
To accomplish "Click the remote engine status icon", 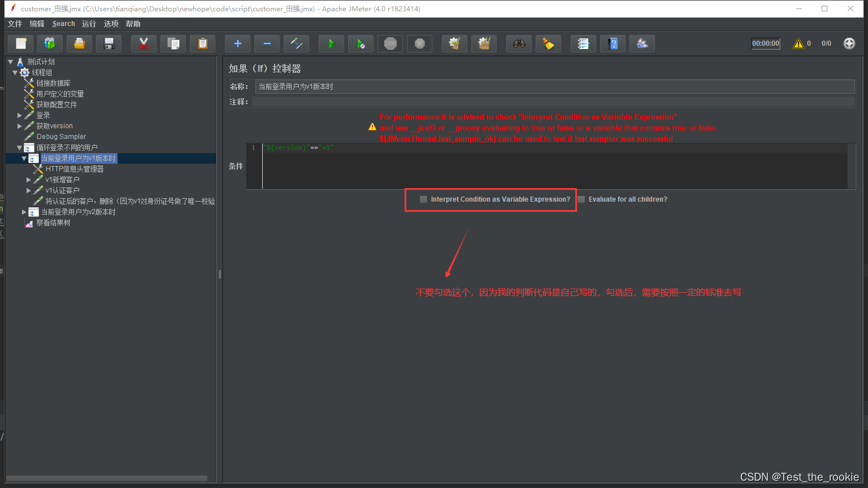I will click(849, 43).
